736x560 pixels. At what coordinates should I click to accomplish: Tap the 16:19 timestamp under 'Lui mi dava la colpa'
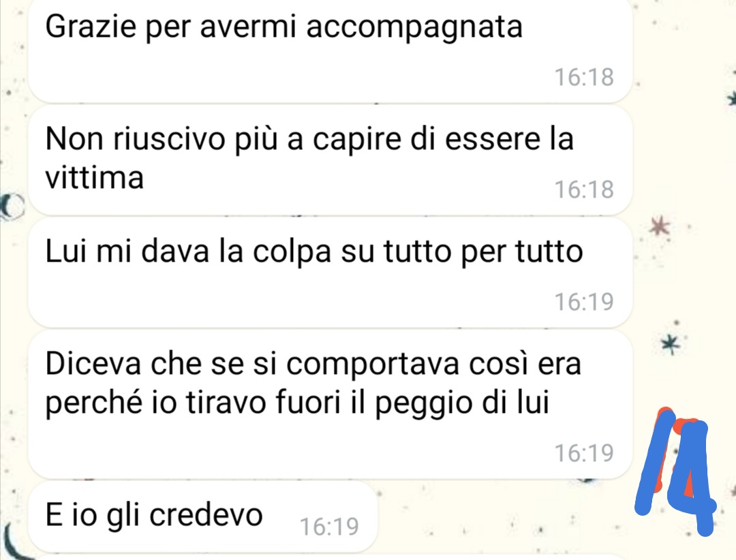(x=584, y=302)
